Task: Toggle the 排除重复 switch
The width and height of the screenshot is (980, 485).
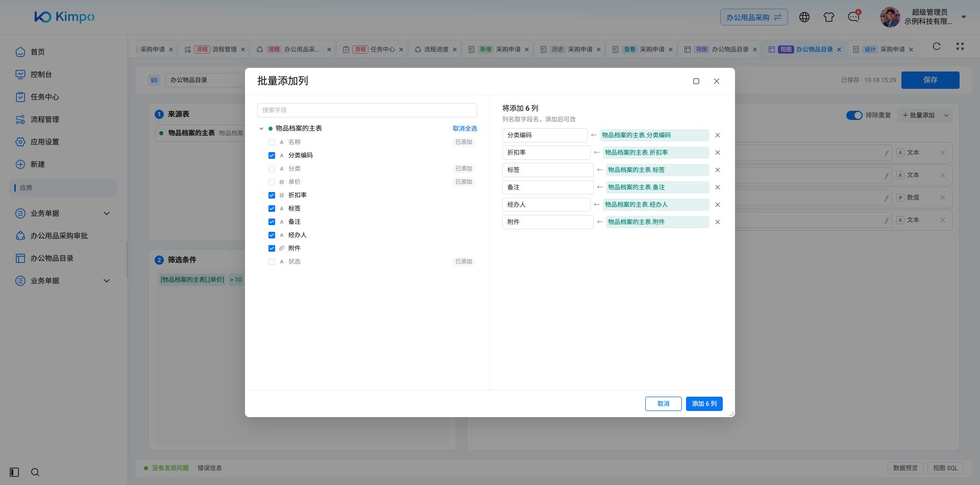Action: tap(854, 115)
